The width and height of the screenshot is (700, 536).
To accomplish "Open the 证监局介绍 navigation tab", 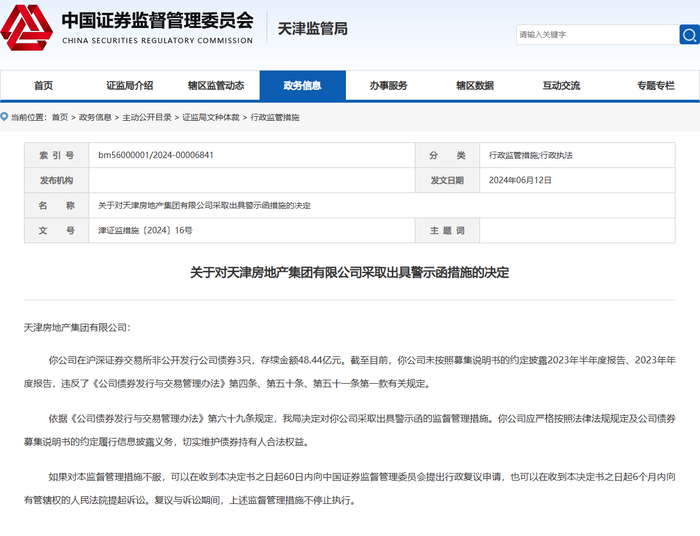I will tap(129, 85).
